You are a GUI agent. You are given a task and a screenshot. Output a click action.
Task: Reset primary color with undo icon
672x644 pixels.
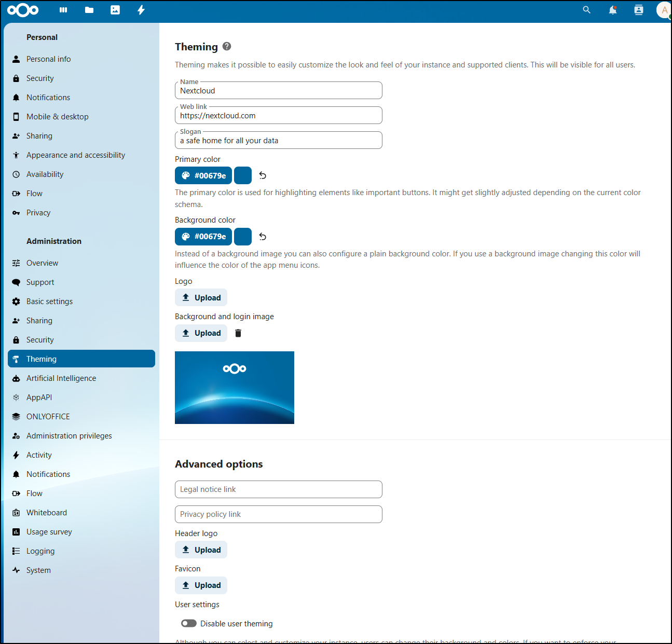(x=263, y=175)
